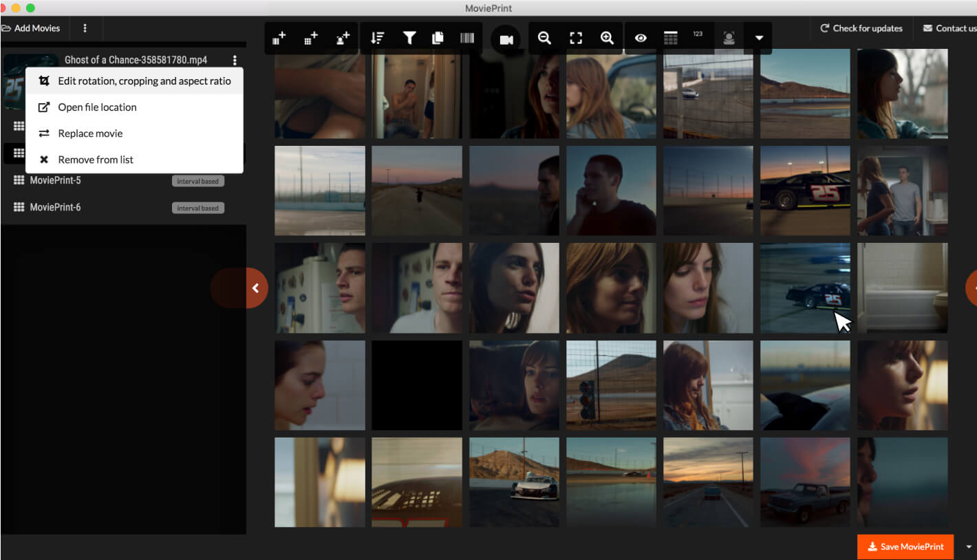
Task: Select the completely black thumbnail
Action: tap(417, 385)
